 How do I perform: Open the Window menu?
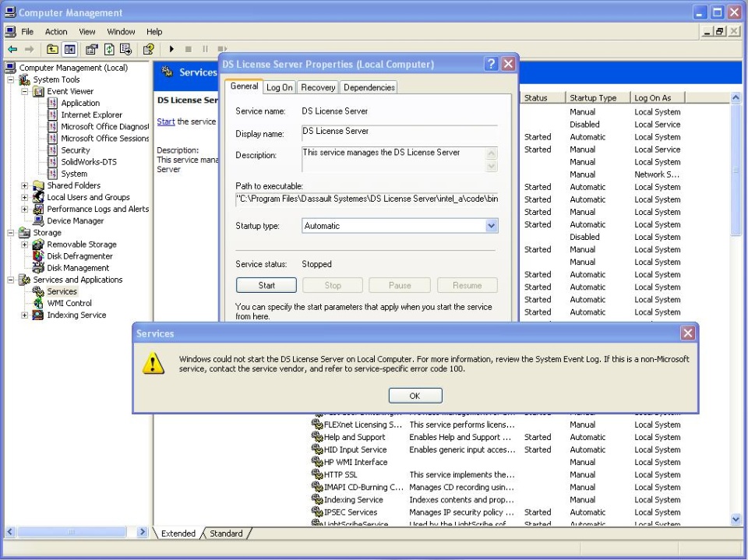[121, 31]
